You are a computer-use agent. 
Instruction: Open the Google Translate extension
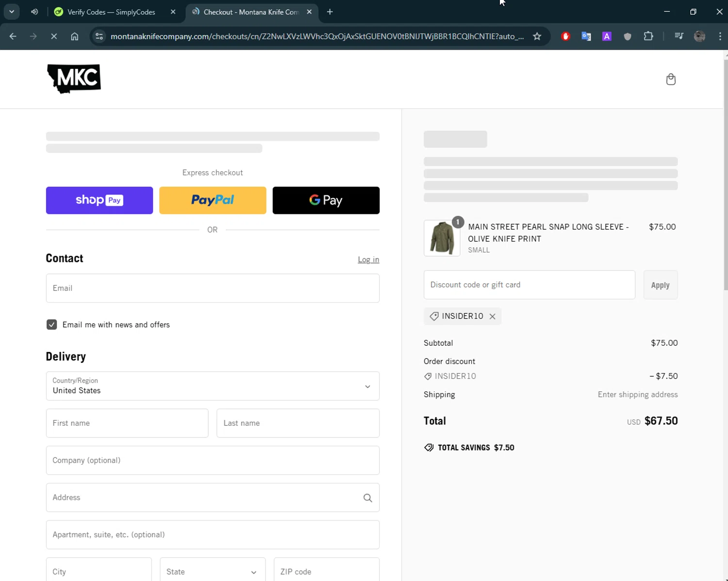586,36
